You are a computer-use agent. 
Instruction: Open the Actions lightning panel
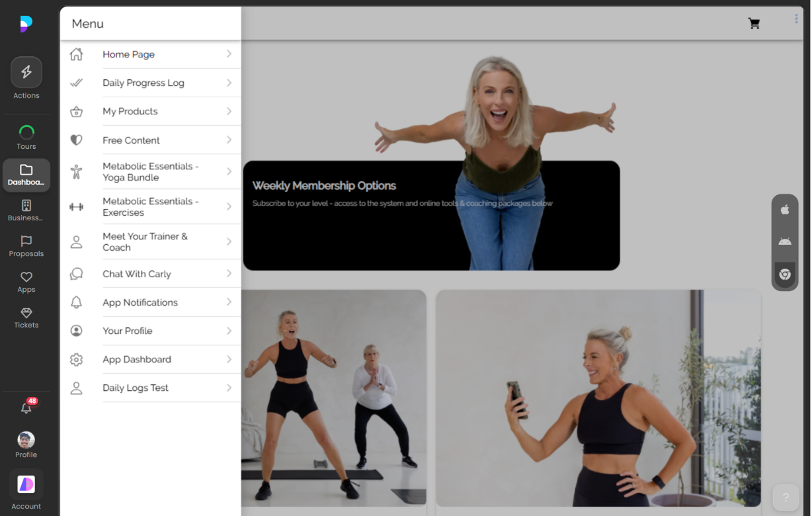click(26, 73)
